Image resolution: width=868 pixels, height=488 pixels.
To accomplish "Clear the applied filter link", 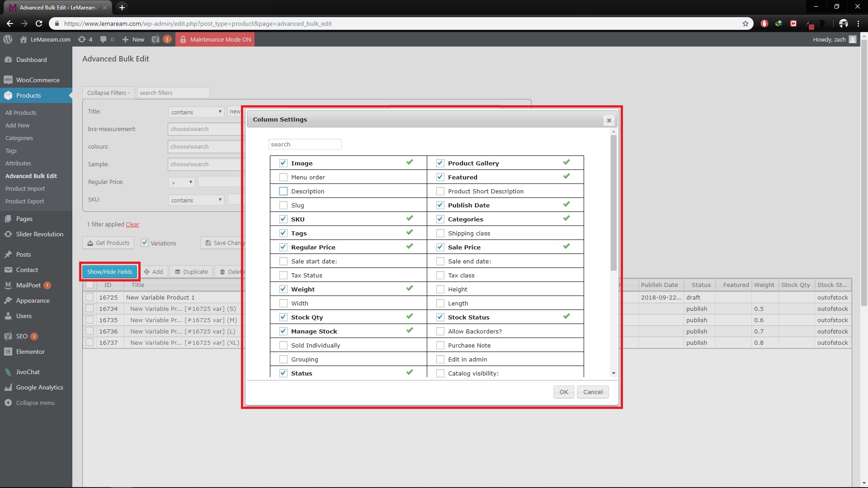I will pyautogui.click(x=132, y=225).
